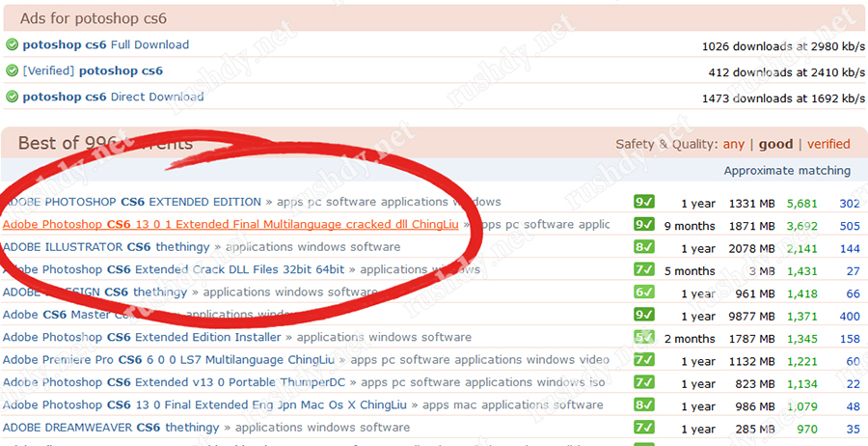Open ADOBE ILLUSTRATOR CS6 thethingy torrent
The image size is (868, 446).
pyautogui.click(x=106, y=247)
